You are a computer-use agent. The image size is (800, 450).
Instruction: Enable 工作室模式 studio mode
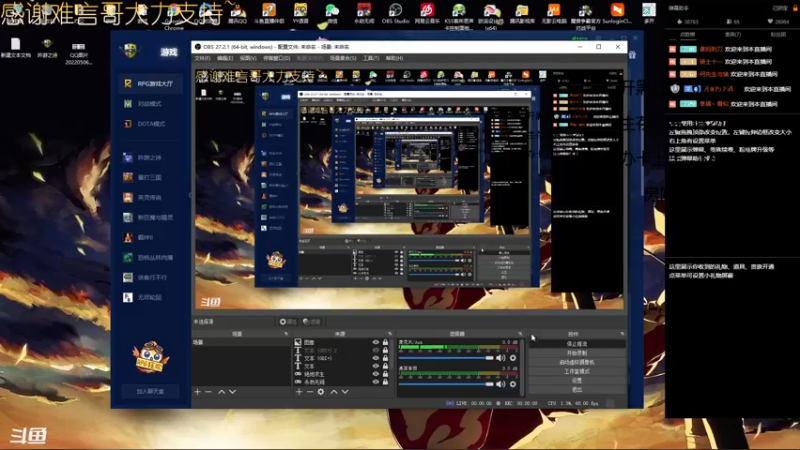(x=577, y=371)
